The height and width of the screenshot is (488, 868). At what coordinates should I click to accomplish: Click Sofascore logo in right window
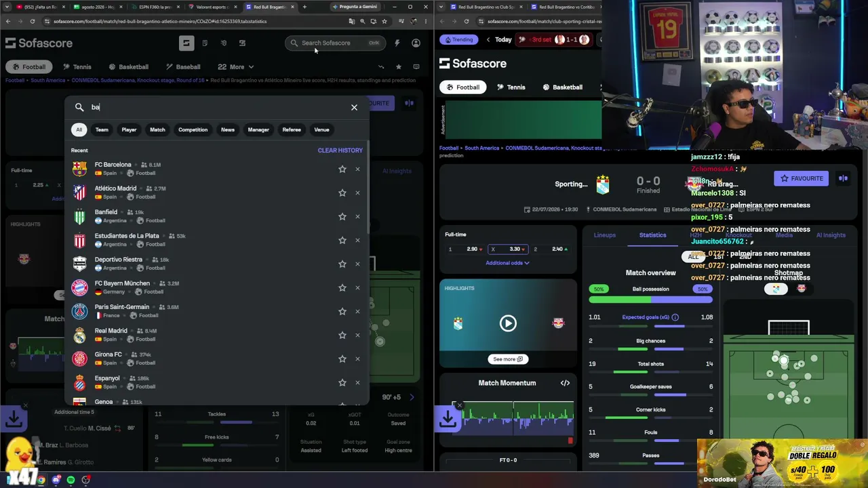pos(473,63)
